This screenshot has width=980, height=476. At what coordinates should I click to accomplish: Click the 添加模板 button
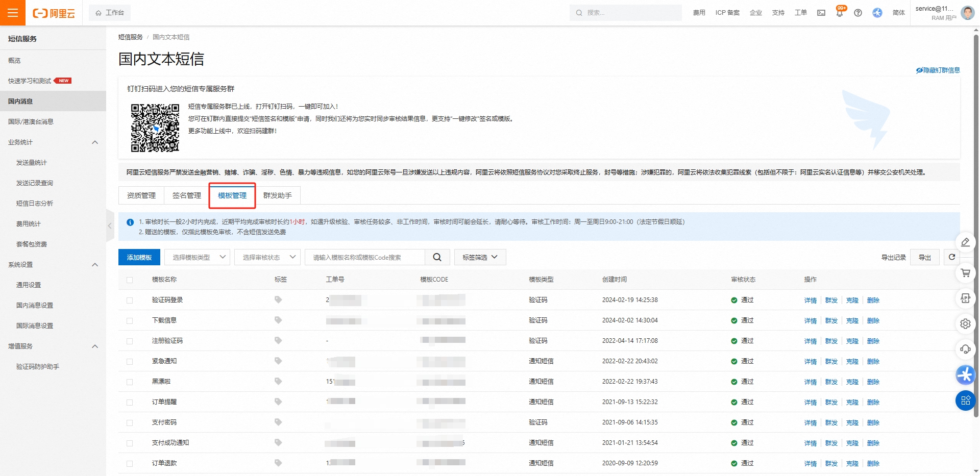[x=139, y=257]
